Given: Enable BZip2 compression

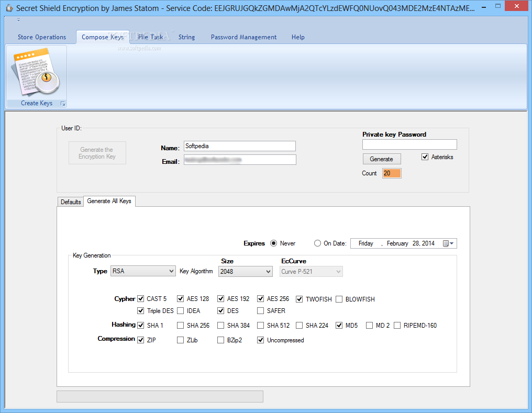Looking at the screenshot, I should [220, 340].
